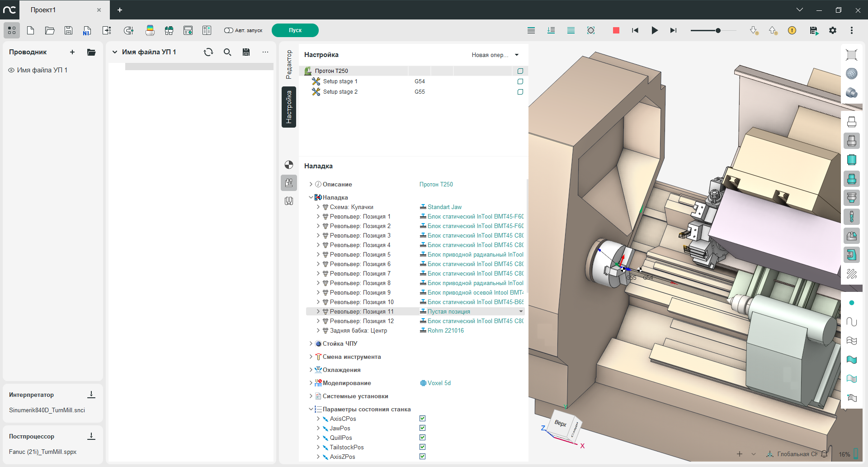Click the search magnifier in the file panel

tap(227, 52)
